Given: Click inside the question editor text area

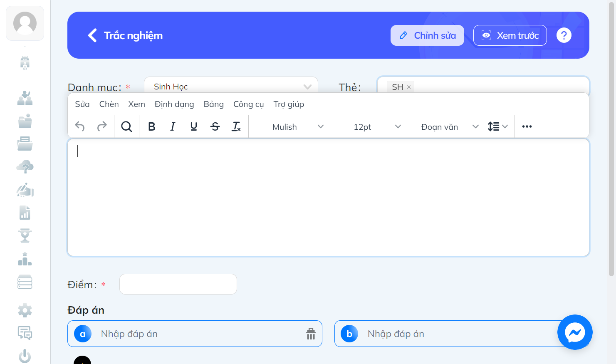Looking at the screenshot, I should [x=328, y=198].
